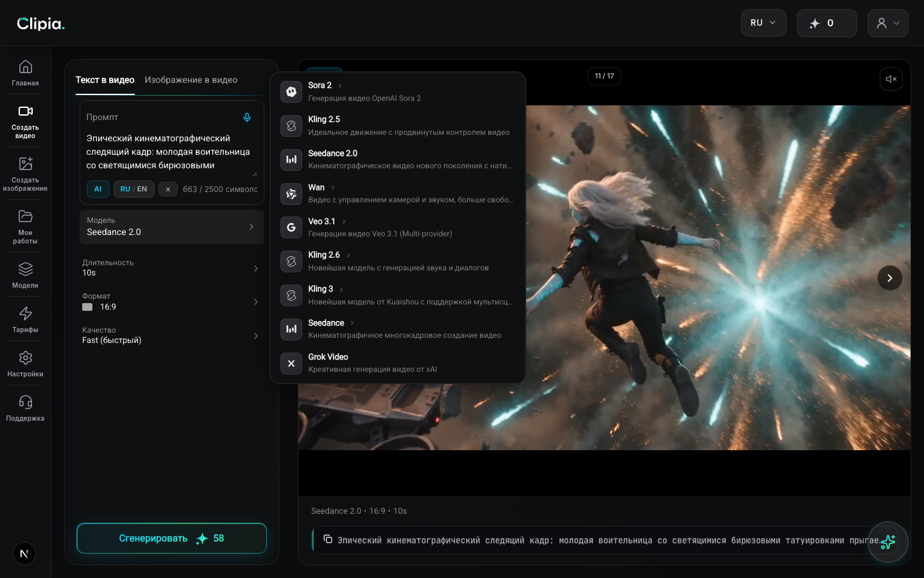Open the Формат 16:9 selector

[172, 302]
